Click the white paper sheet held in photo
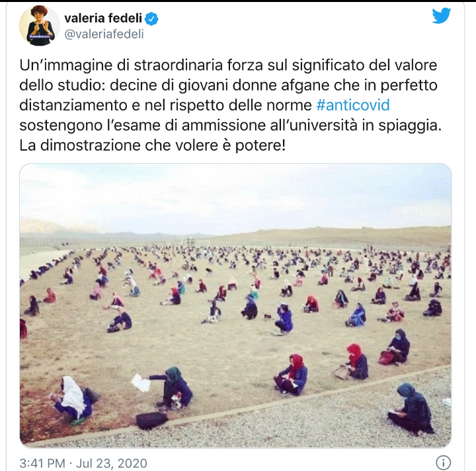 [141, 382]
